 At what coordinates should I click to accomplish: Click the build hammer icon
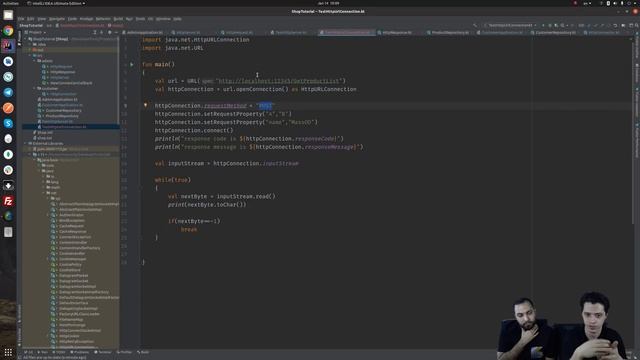[475, 25]
